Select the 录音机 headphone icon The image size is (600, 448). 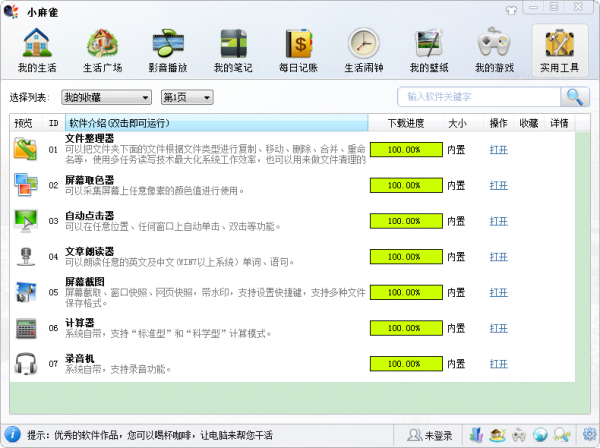tap(25, 364)
